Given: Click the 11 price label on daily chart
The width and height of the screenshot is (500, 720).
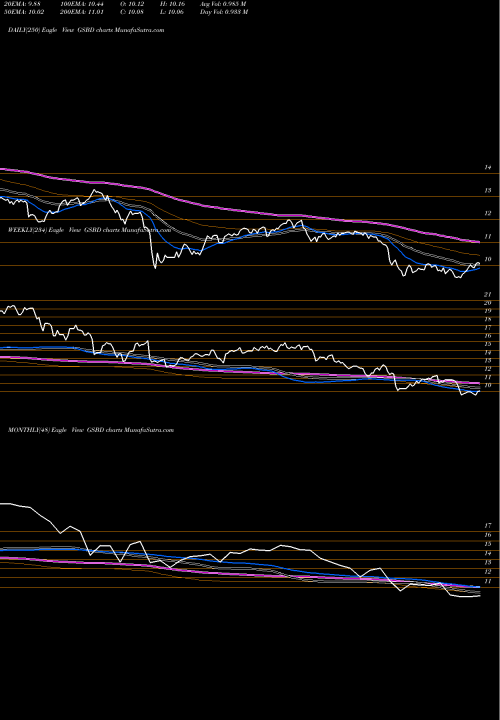Looking at the screenshot, I should coord(488,236).
